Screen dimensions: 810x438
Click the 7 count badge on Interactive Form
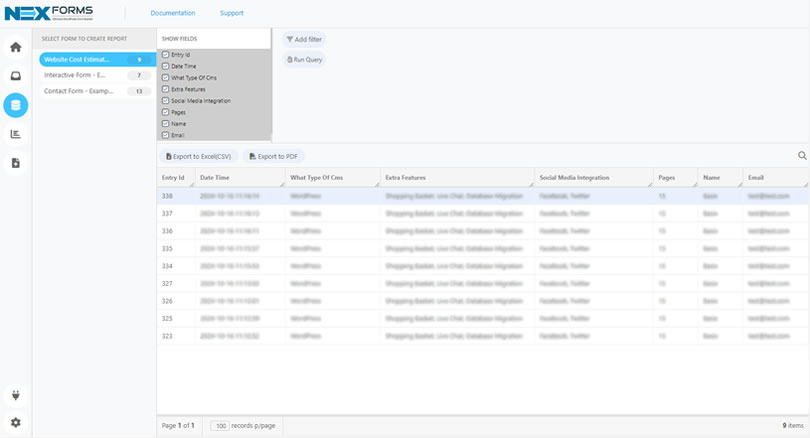pos(139,75)
